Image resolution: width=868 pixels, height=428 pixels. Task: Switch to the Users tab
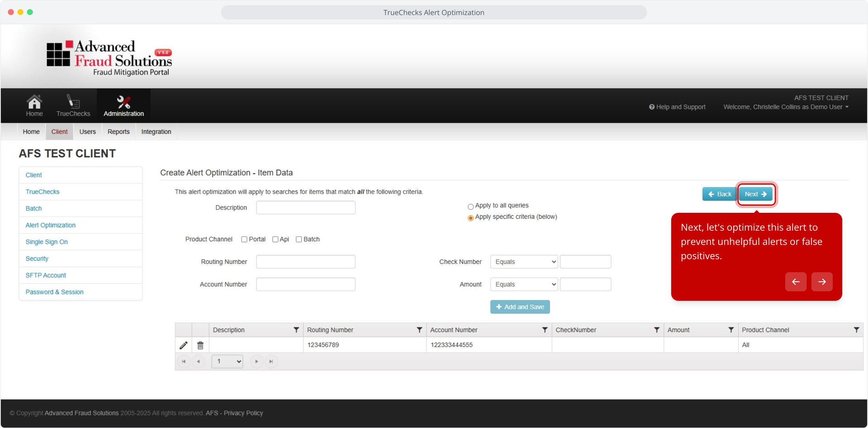click(x=88, y=132)
